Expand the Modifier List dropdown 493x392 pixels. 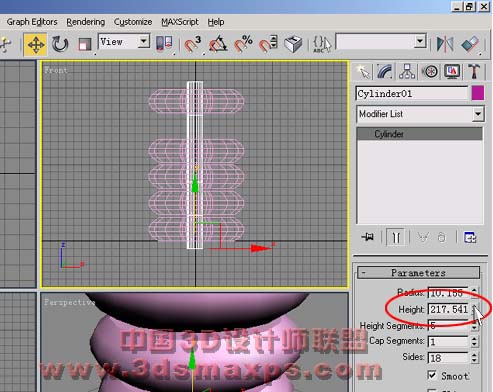tap(478, 114)
